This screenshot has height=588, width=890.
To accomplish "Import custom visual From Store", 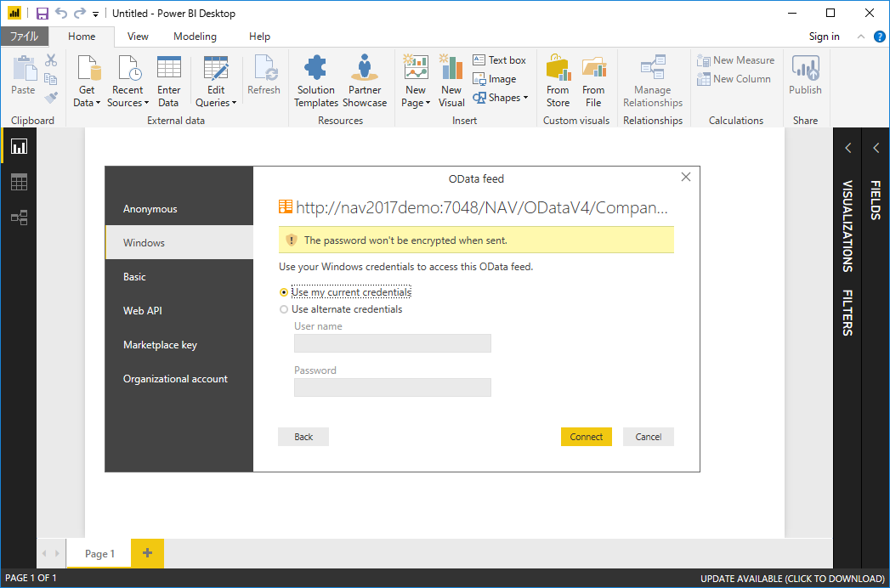I will point(558,82).
